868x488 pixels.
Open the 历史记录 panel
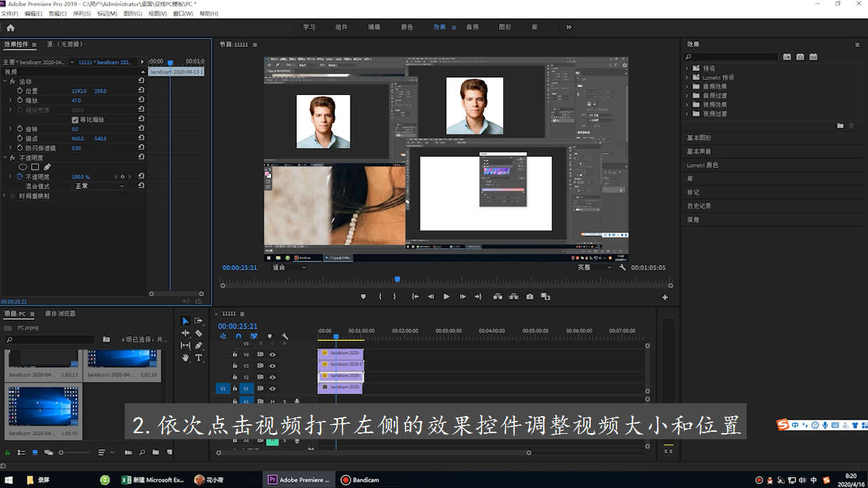pos(699,205)
